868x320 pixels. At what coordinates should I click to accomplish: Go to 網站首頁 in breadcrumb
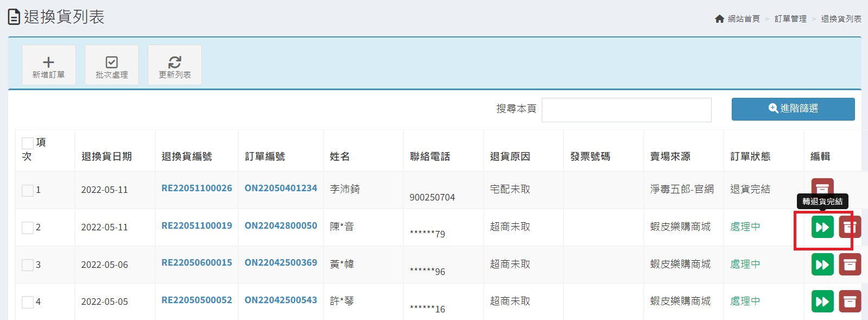click(743, 19)
